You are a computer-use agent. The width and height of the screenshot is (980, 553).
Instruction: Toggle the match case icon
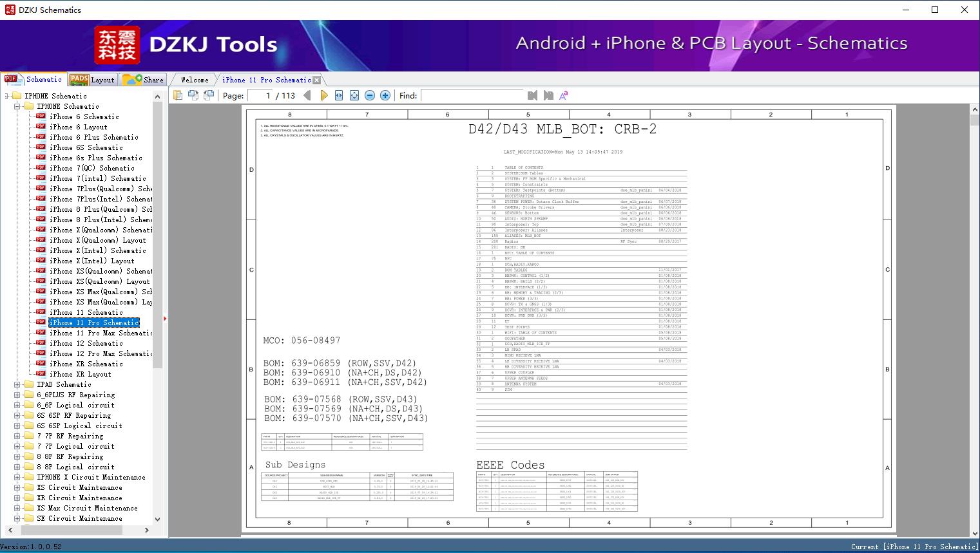click(563, 95)
